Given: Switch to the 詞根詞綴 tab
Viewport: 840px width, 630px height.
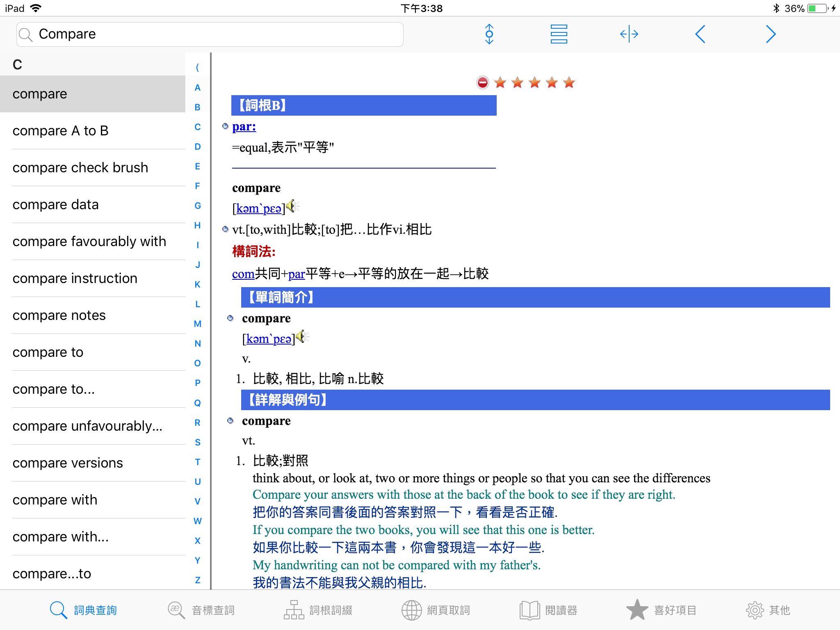Looking at the screenshot, I should coord(318,610).
